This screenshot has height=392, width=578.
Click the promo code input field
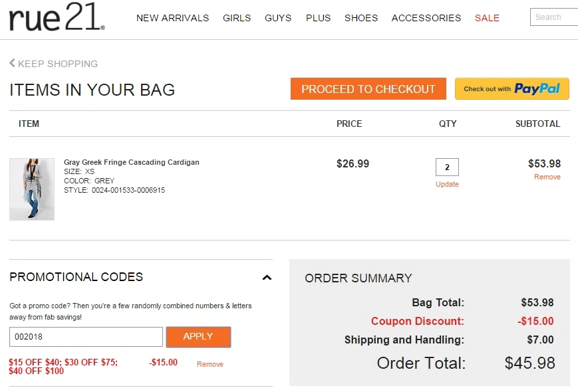[86, 337]
